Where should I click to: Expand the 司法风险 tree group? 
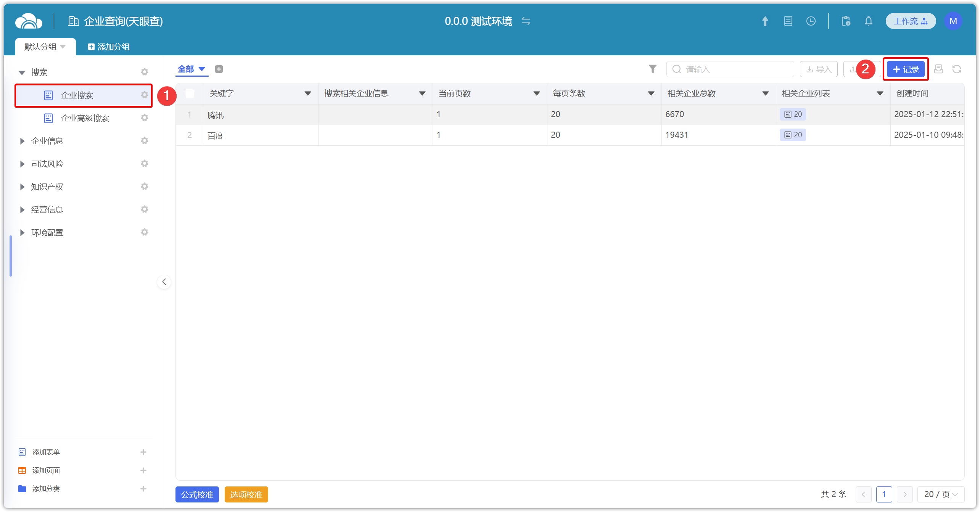[x=22, y=164]
